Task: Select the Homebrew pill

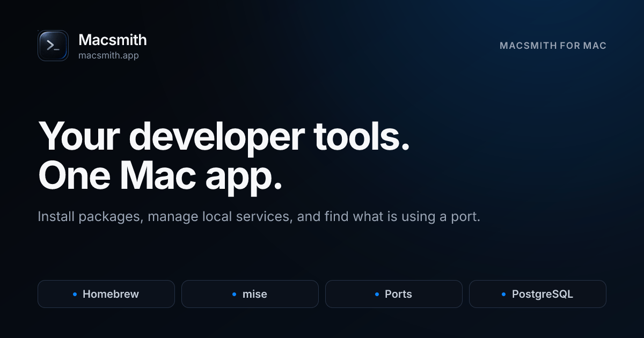Action: pyautogui.click(x=106, y=294)
